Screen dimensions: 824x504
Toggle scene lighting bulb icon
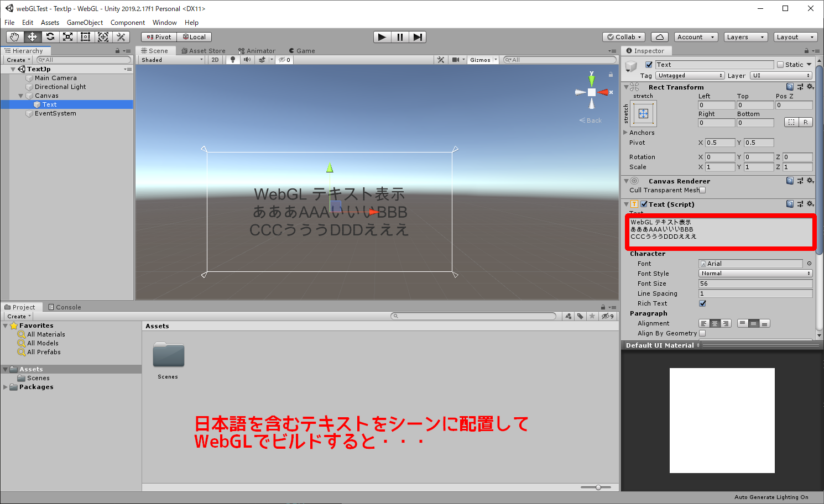233,60
